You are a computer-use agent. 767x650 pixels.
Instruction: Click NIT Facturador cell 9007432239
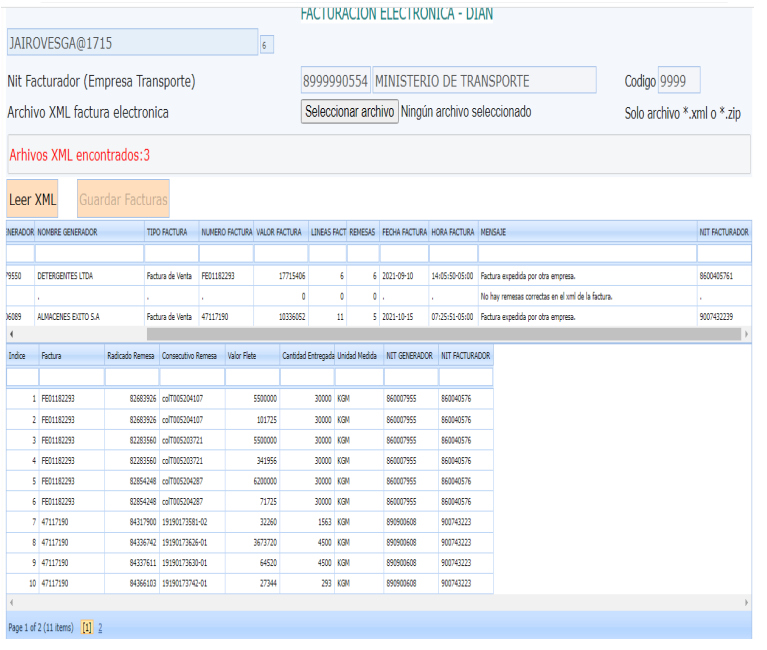(x=724, y=317)
